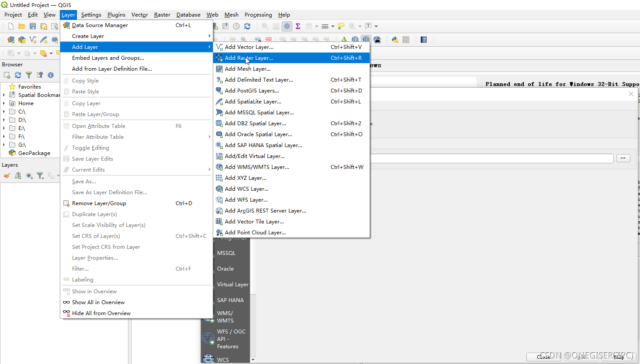640x364 pixels.
Task: Select Add Point Cloud Layer item
Action: pos(291,232)
